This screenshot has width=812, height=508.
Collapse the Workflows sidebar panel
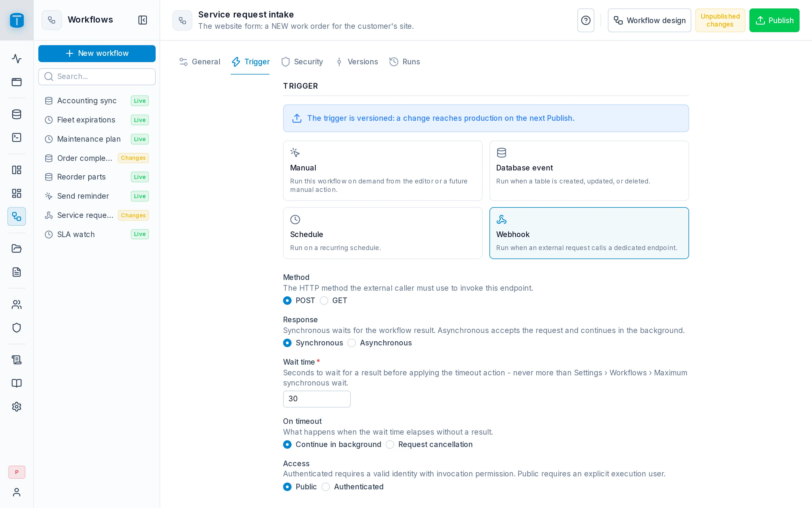point(143,20)
